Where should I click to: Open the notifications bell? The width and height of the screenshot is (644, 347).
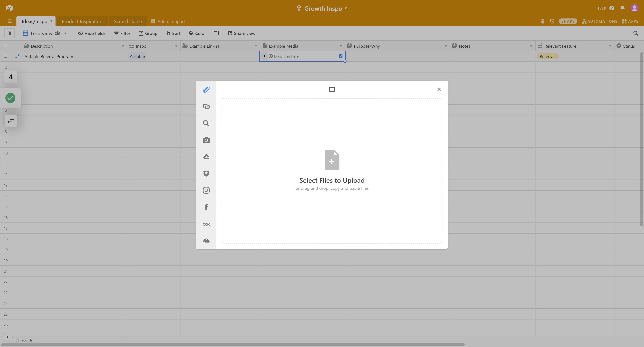622,8
